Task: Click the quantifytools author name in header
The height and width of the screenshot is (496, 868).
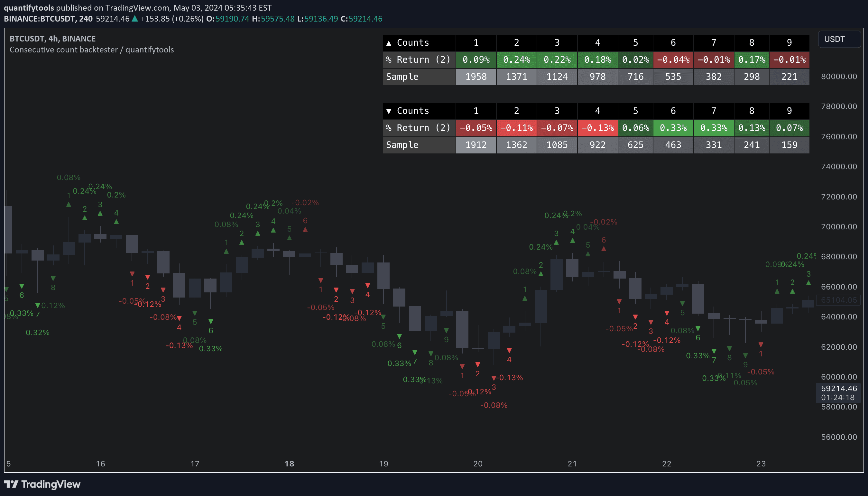Action: tap(29, 7)
